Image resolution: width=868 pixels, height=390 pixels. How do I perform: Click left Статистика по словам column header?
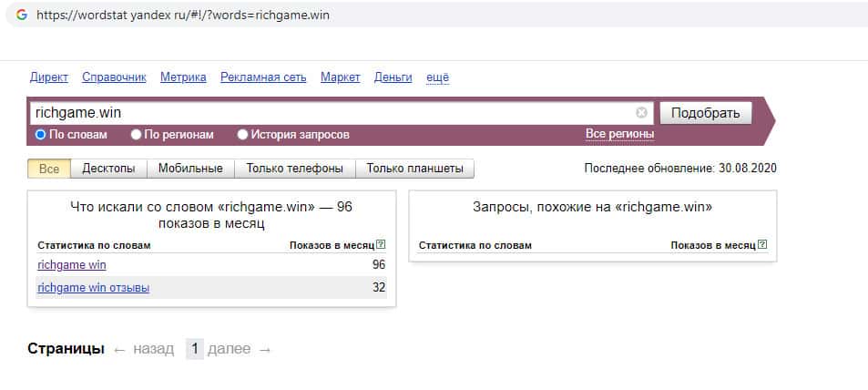coord(94,245)
